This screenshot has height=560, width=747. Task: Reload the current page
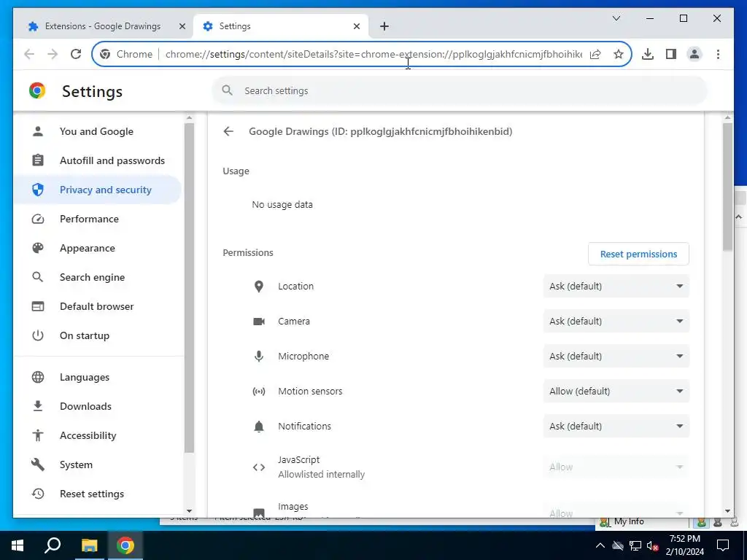[76, 54]
